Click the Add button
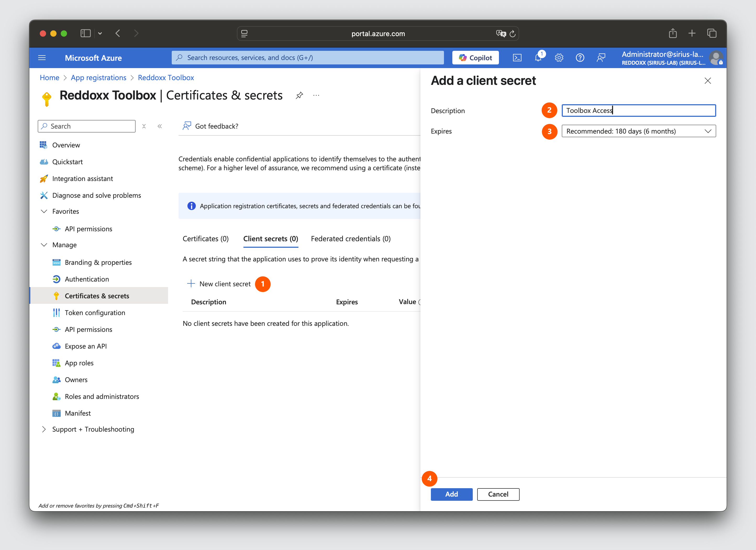Screen dimensions: 756x550 (x=451, y=494)
